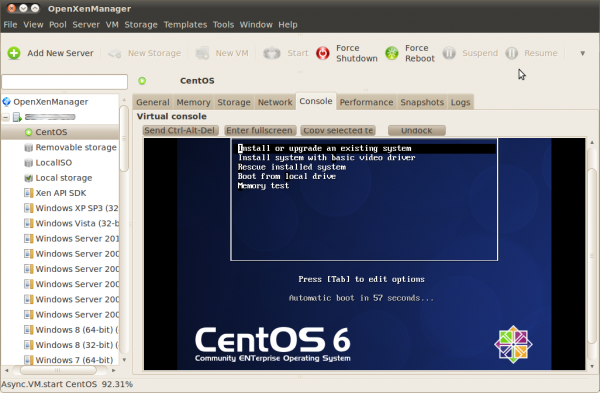The width and height of the screenshot is (600, 393).
Task: Click the New VM toolbar icon
Action: tap(202, 53)
